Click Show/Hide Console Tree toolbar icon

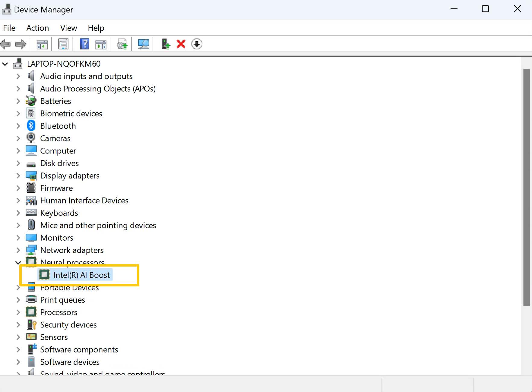(42, 44)
